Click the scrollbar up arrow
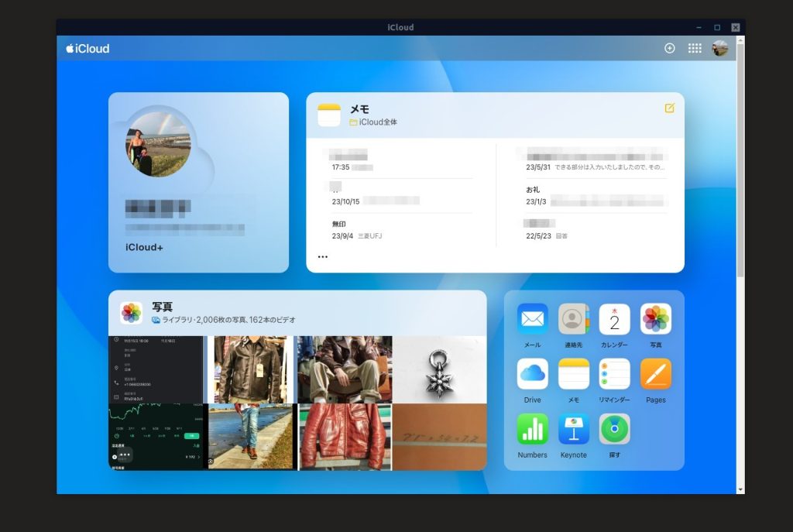Viewport: 793px width, 532px height. tap(740, 39)
